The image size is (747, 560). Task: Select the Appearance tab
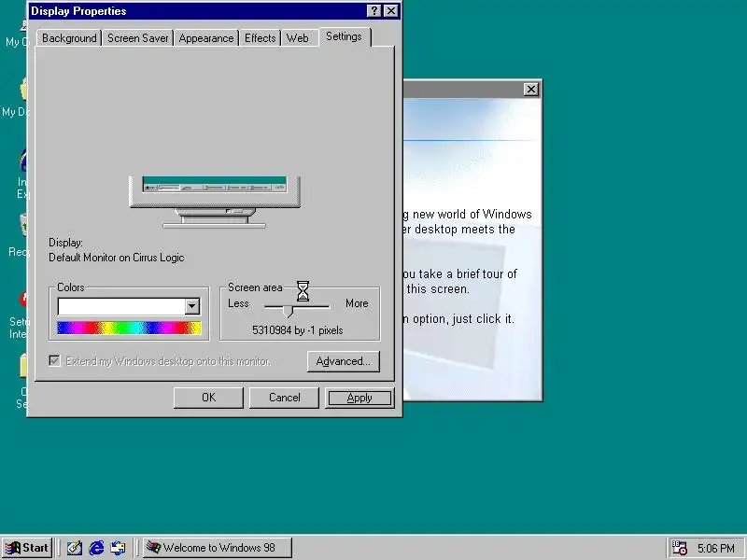click(206, 38)
